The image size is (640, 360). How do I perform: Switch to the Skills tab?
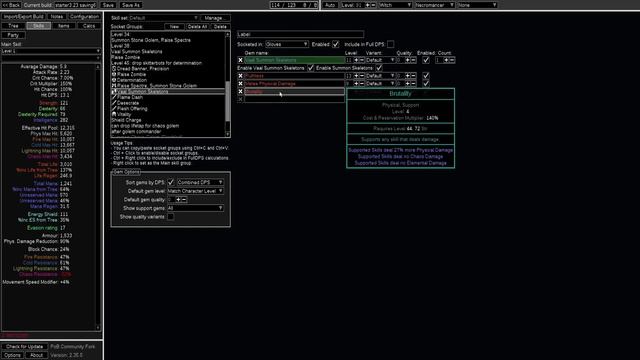coord(38,26)
